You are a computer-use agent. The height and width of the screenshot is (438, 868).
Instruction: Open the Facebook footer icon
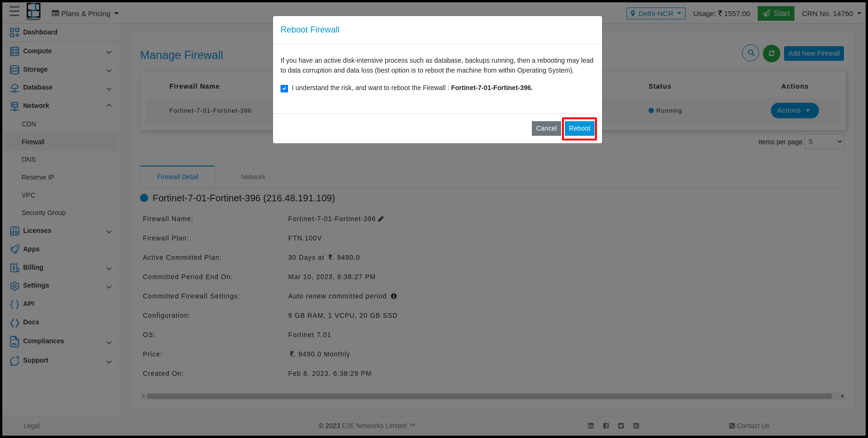606,426
